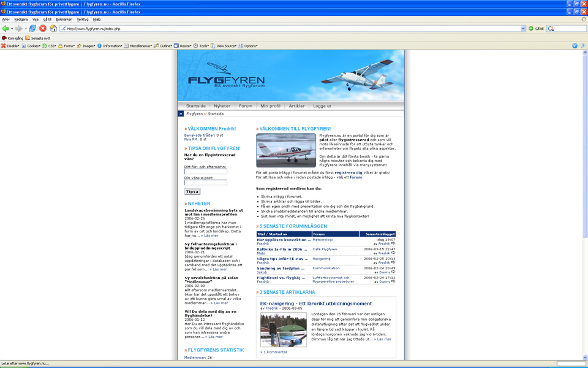Reload the page with the refresh icon
The width and height of the screenshot is (588, 368).
pos(32,29)
